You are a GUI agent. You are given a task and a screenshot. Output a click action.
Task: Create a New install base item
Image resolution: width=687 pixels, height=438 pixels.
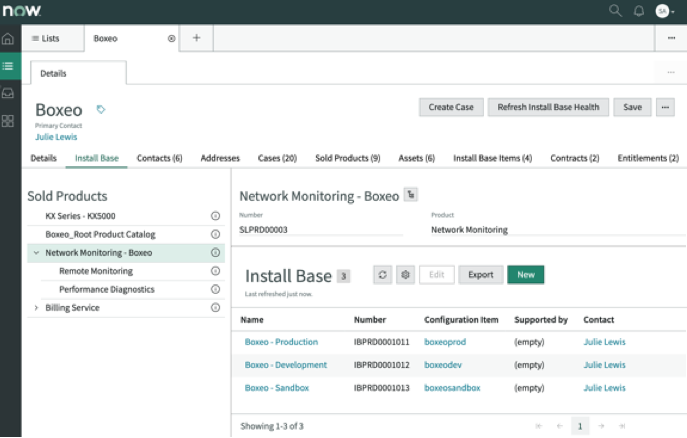[x=526, y=275]
